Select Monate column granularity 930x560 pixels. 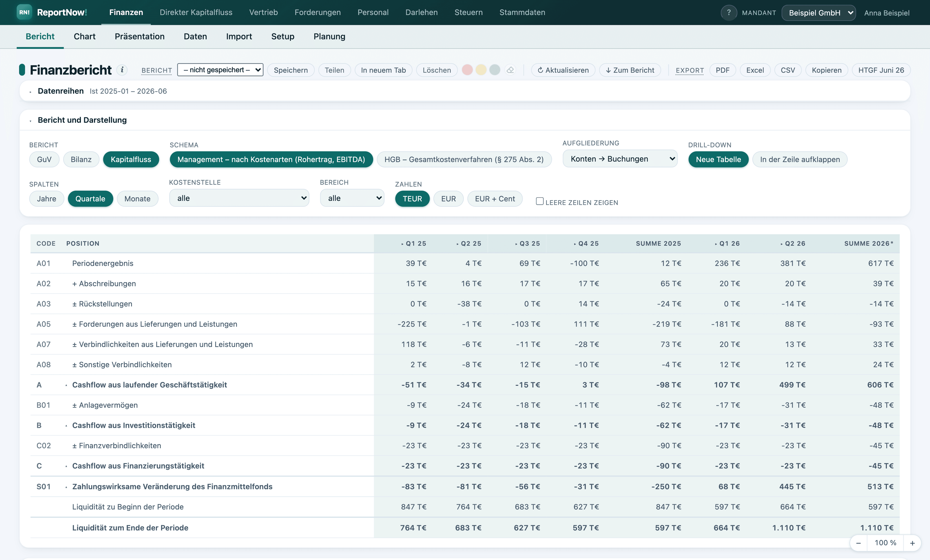137,199
